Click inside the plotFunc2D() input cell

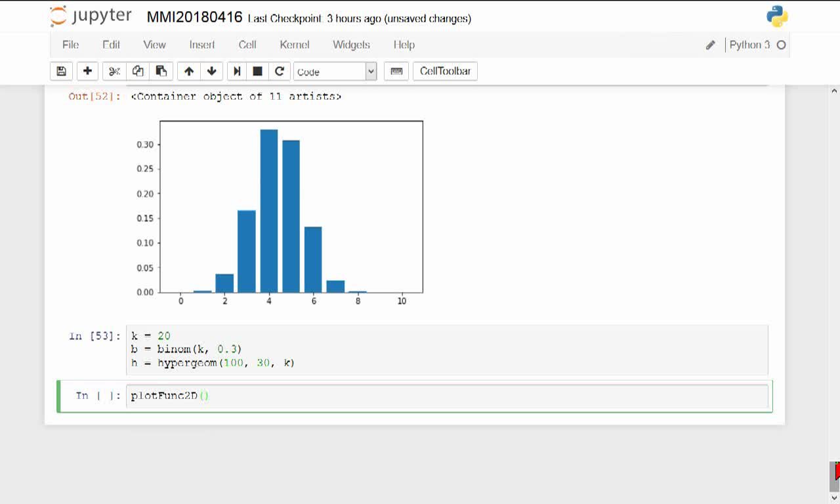[x=447, y=396]
